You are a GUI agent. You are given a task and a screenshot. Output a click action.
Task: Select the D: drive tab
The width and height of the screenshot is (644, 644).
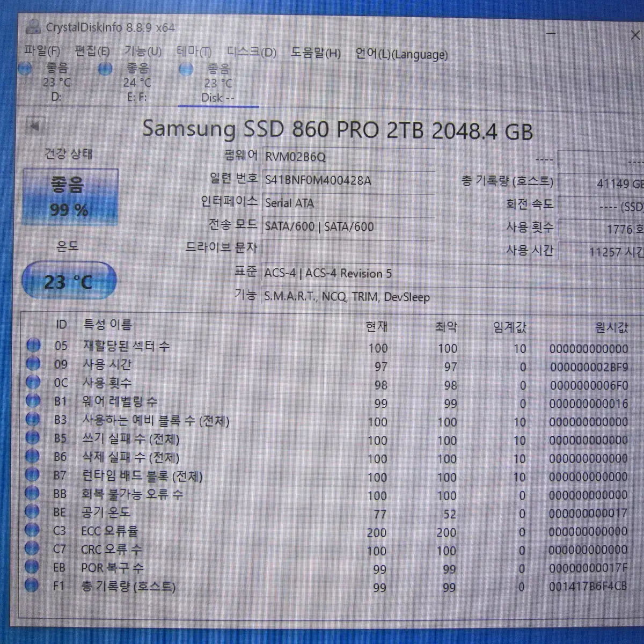[56, 82]
